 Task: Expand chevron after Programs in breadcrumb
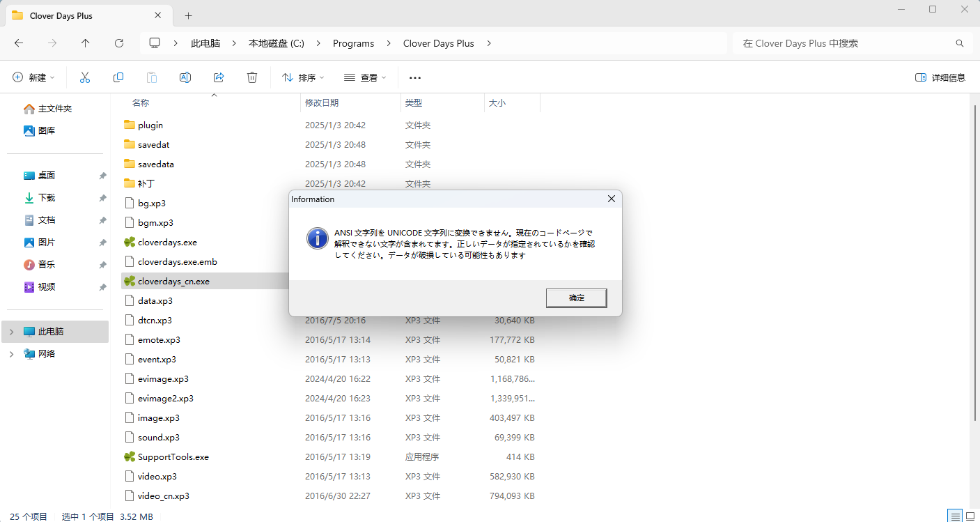tap(389, 43)
